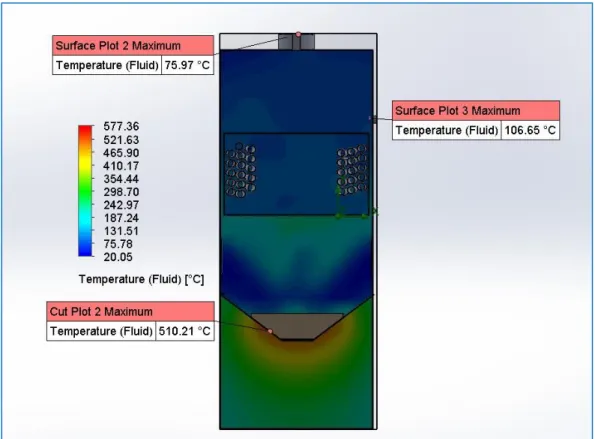Click the 510.21 °C temperature value
The width and height of the screenshot is (595, 439).
tap(185, 331)
